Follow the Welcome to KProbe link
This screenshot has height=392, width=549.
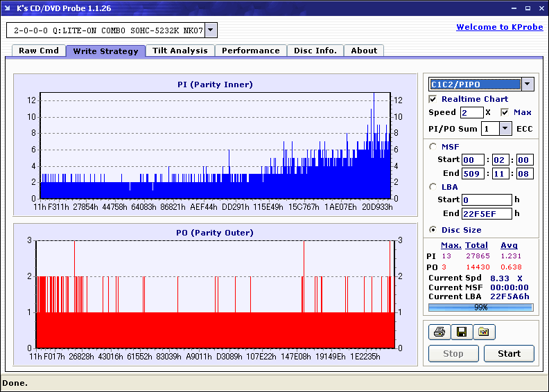point(498,27)
